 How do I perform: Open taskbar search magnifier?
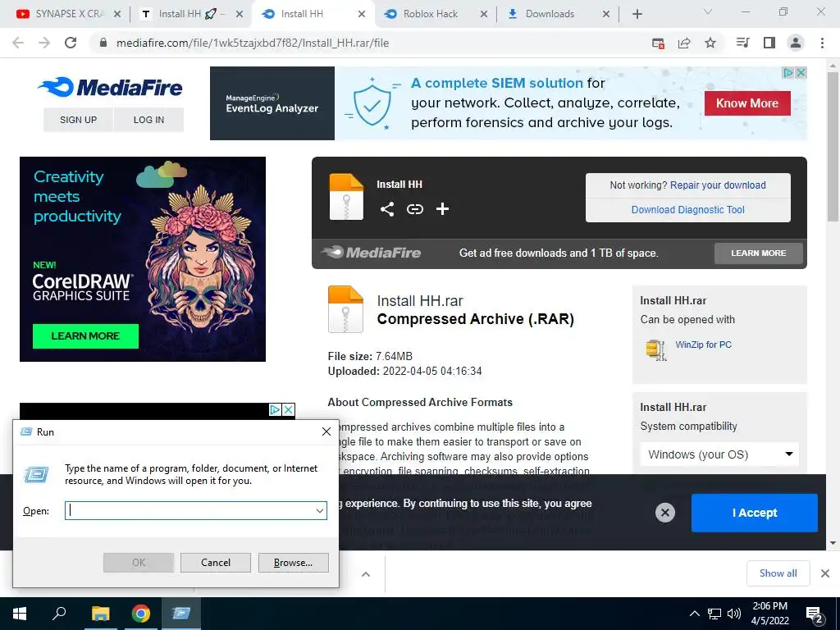[x=59, y=614]
